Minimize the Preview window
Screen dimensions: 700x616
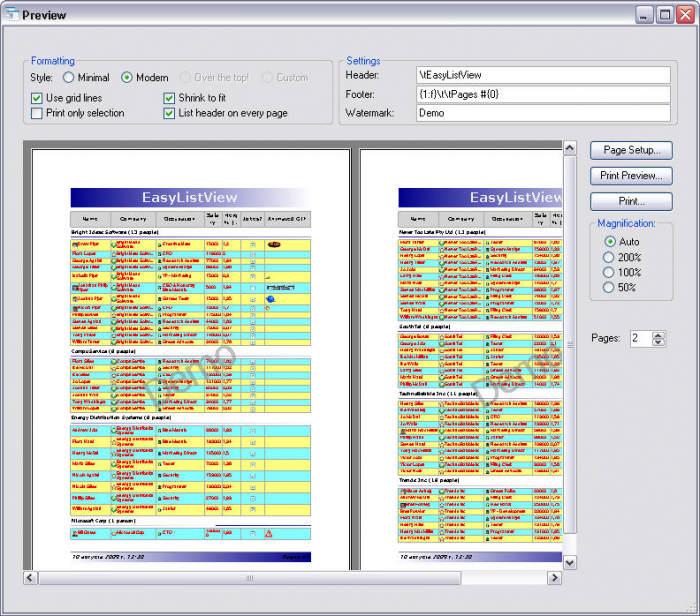click(643, 15)
